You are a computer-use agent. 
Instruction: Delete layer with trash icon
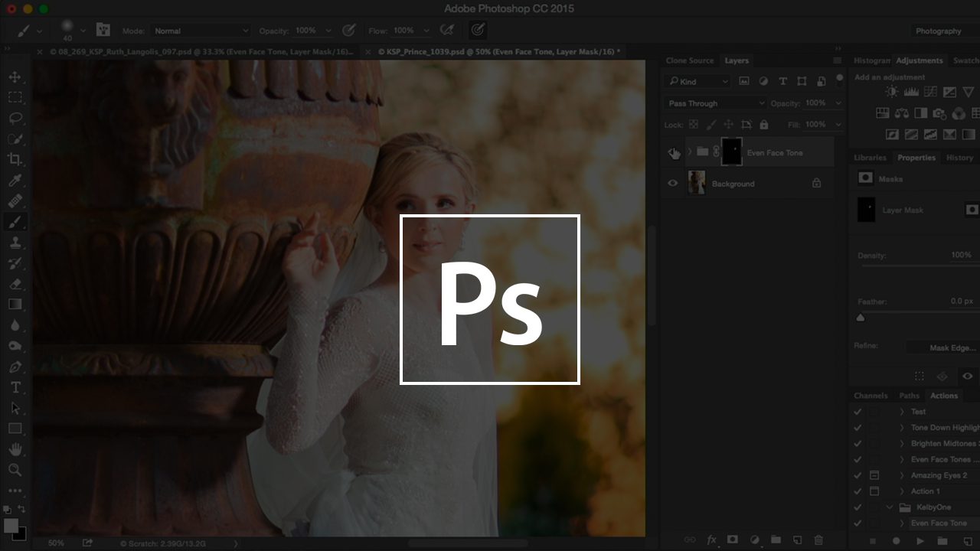[818, 540]
